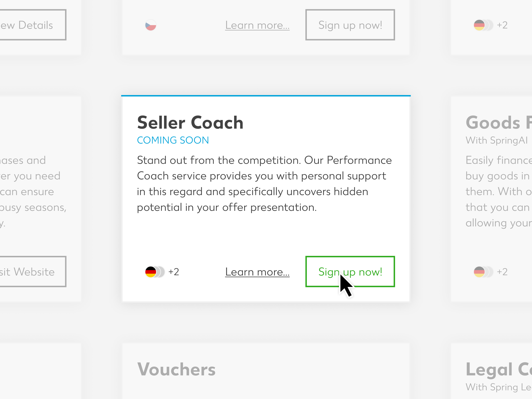Expand the +2 indicator in Goods card

[502, 272]
